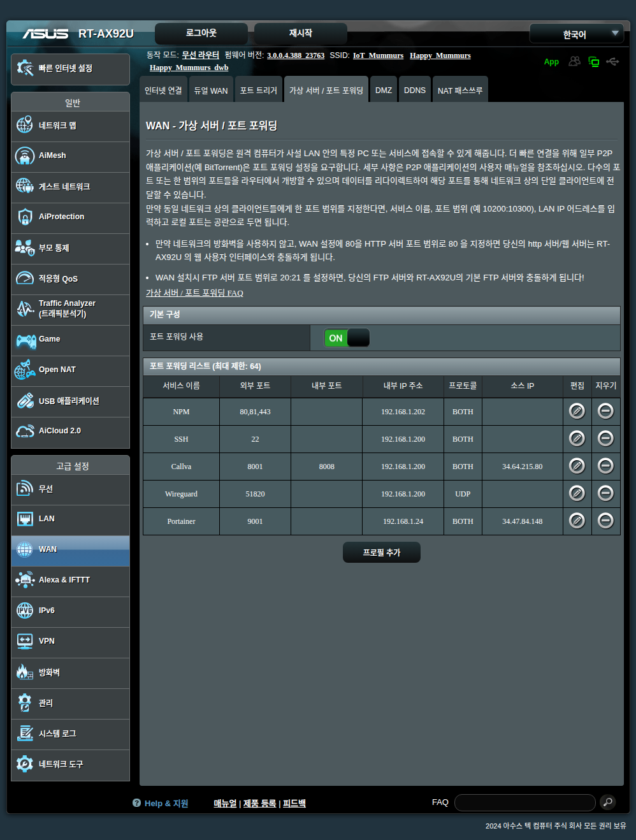Click the FAQ search input field

point(524,802)
